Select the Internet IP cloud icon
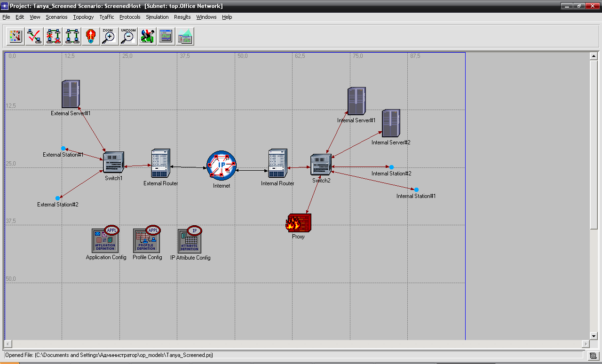Screen dimensions: 602x364 coord(222,166)
